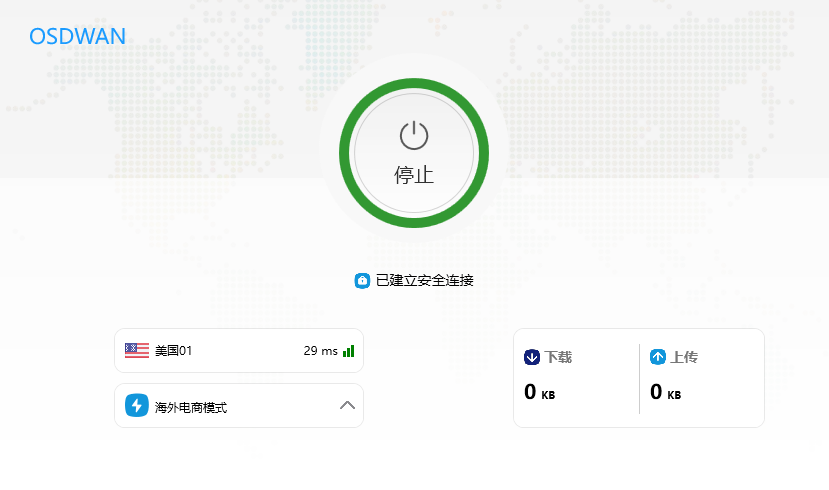Click the download 0 KB value
829x490 pixels.
pyautogui.click(x=540, y=392)
